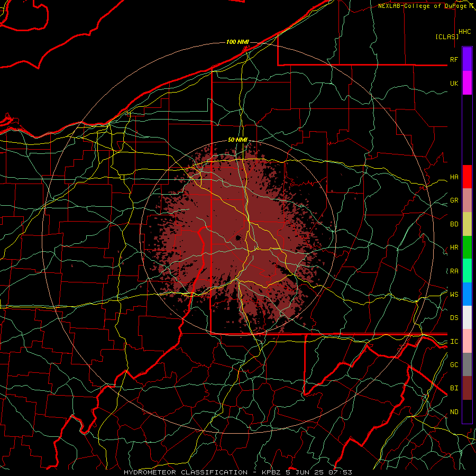
Task: Click the UK magenta legend swatch
Action: tap(467, 83)
